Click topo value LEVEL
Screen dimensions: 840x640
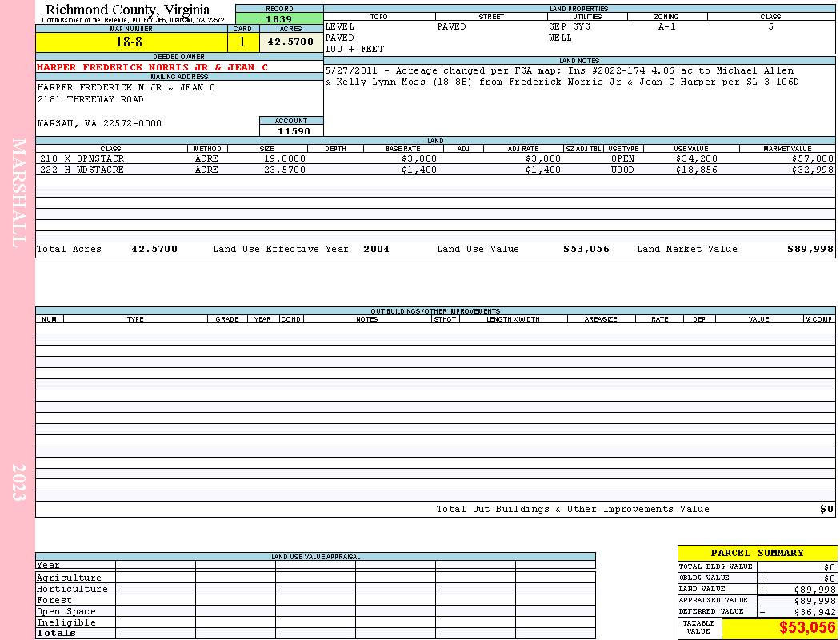pyautogui.click(x=340, y=26)
